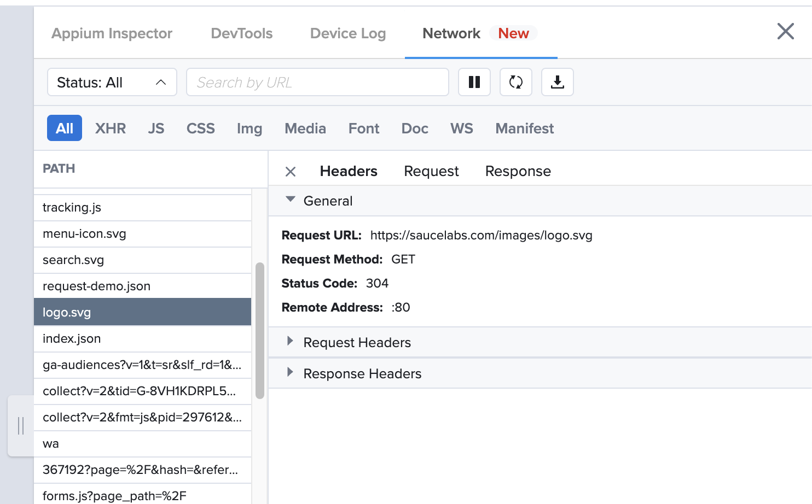
Task: Show only Img requests
Action: click(250, 128)
